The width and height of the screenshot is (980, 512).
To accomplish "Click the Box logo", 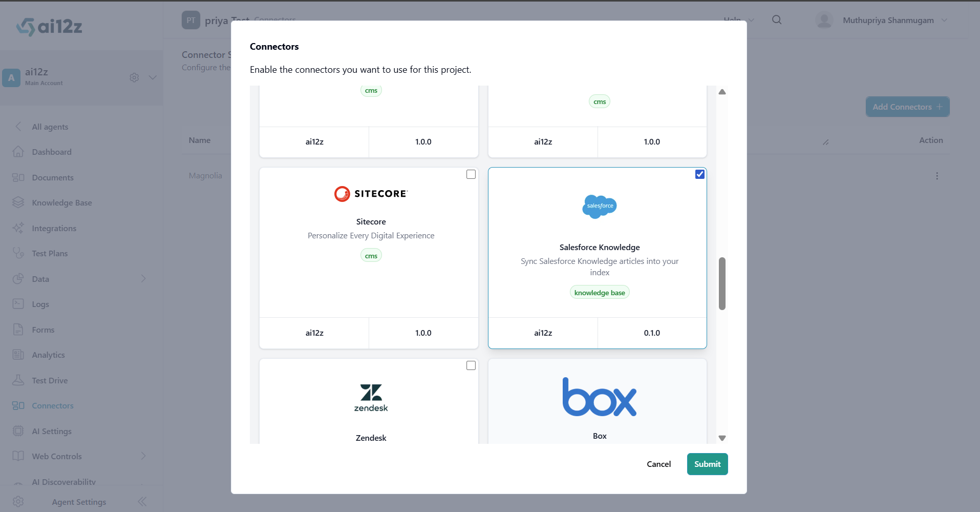I will (600, 397).
